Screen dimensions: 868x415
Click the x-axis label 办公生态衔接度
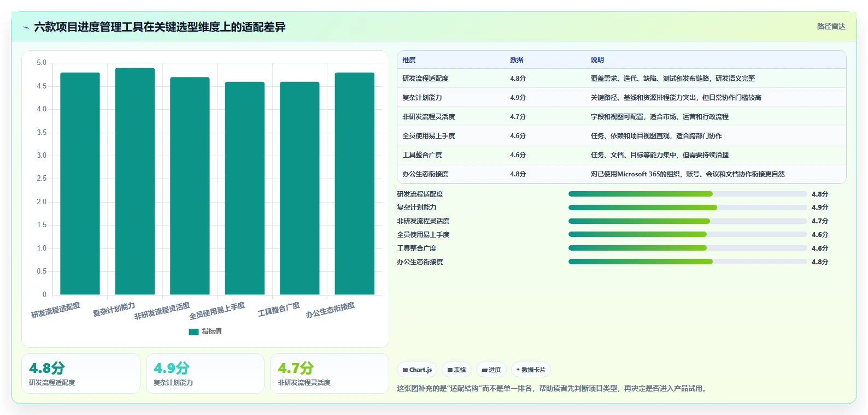click(x=330, y=310)
